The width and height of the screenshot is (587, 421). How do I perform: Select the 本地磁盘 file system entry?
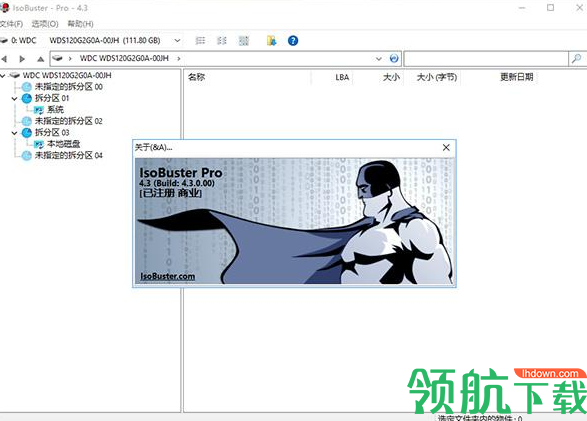pyautogui.click(x=64, y=144)
